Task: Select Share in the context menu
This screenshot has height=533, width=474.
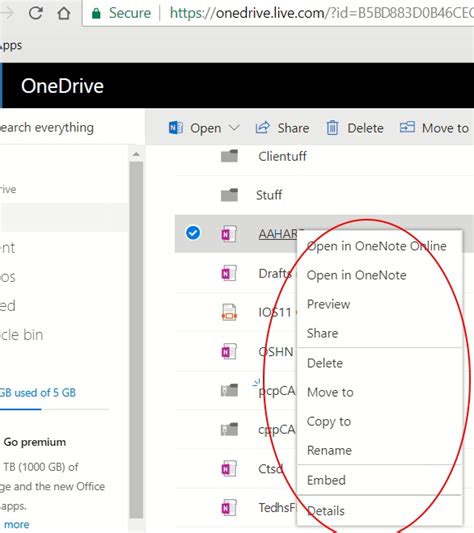Action: 379,333
